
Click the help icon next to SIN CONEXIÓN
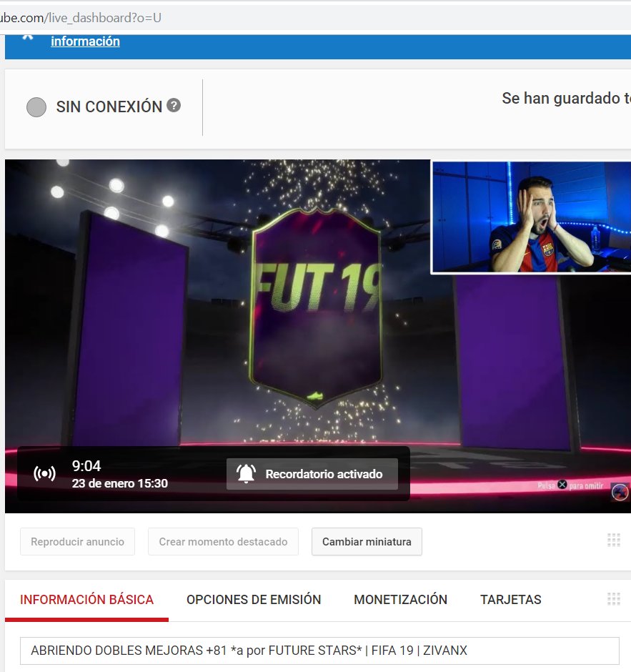(174, 105)
